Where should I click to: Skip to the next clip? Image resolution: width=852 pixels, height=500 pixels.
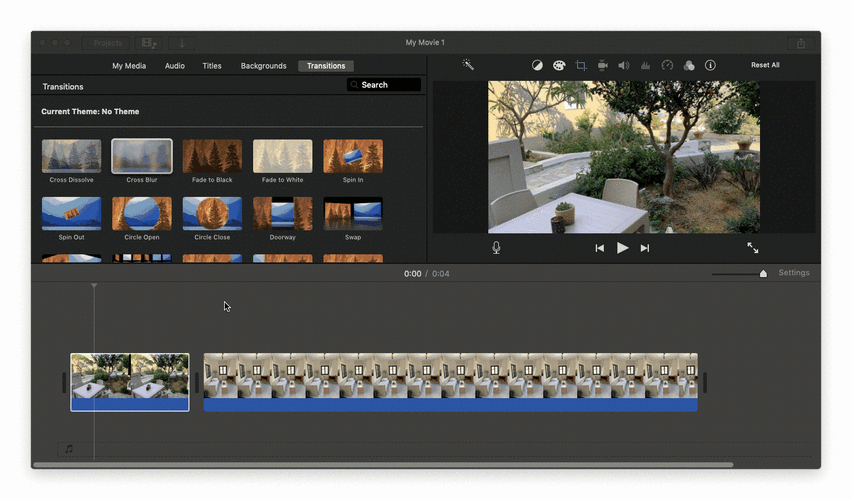[x=645, y=248]
